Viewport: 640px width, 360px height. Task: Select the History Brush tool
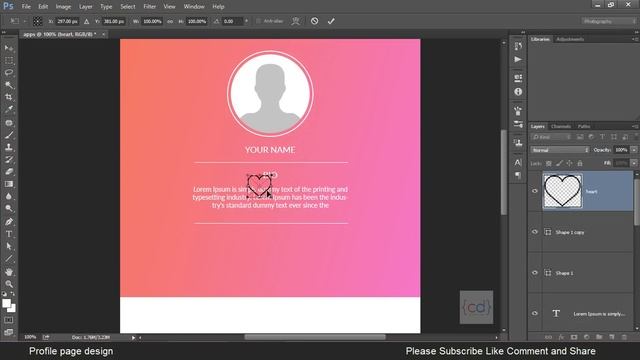[9, 159]
